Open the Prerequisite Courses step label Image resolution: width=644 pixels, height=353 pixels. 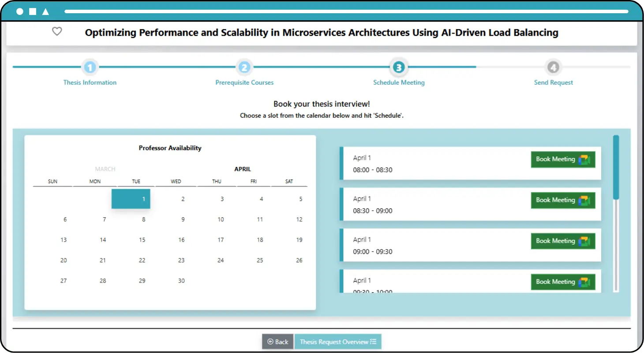tap(244, 82)
